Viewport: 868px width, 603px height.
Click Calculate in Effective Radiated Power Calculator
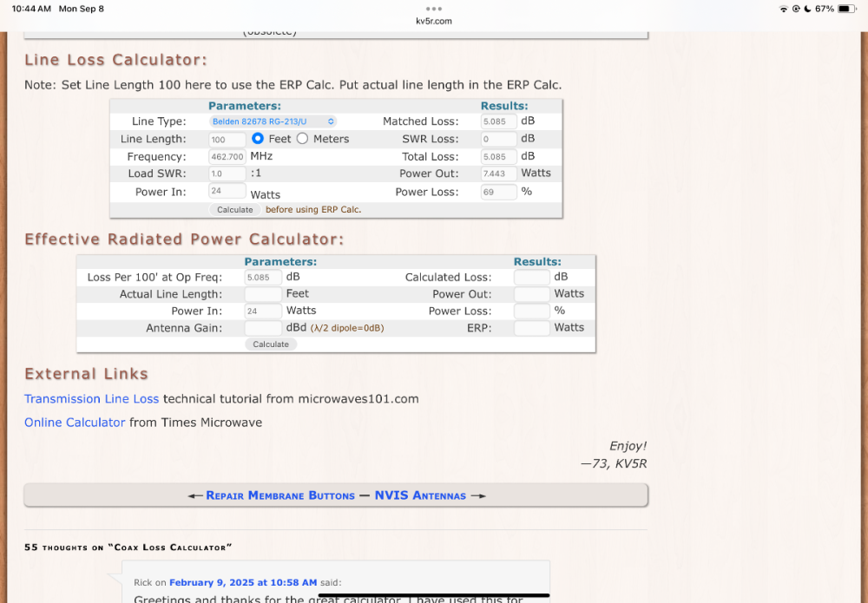pyautogui.click(x=271, y=344)
